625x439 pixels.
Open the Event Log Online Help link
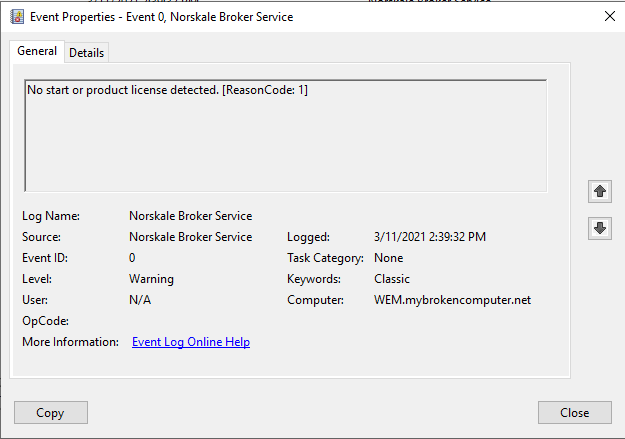(x=191, y=342)
